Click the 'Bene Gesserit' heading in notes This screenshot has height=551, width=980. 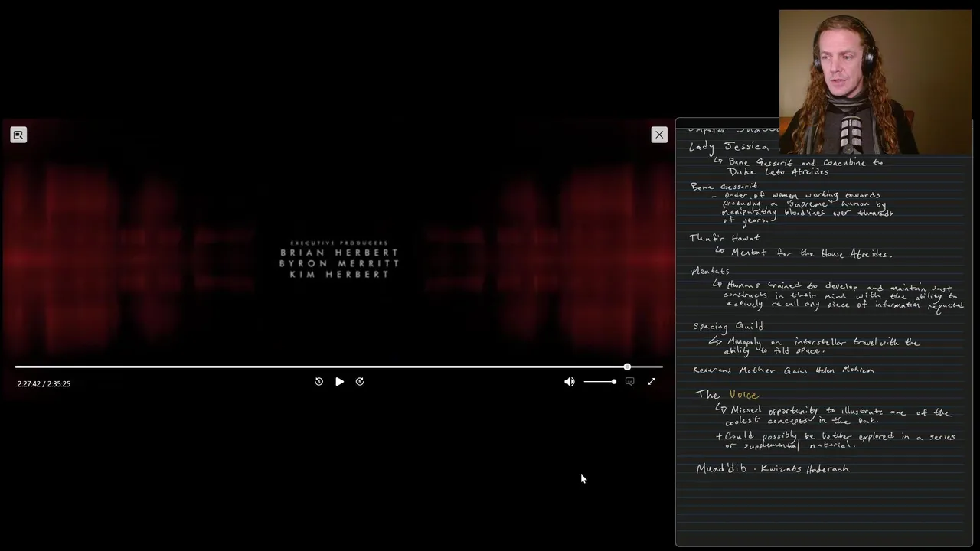coord(724,186)
